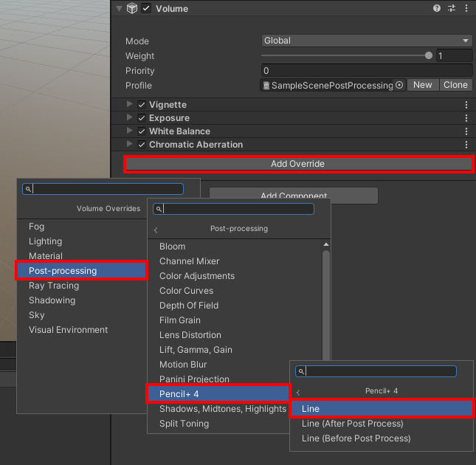Collapse the Volume component foldout arrow
This screenshot has width=476, height=465.
(x=120, y=9)
